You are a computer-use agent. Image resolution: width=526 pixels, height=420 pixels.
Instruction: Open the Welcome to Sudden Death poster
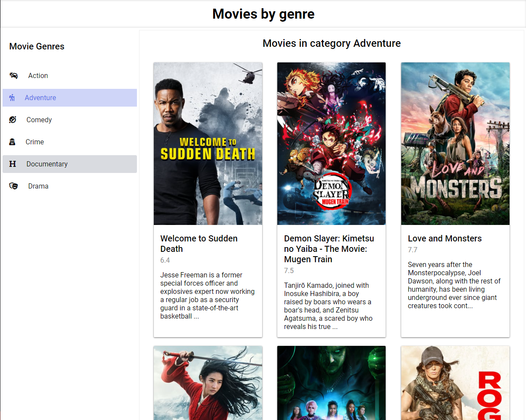pyautogui.click(x=208, y=143)
